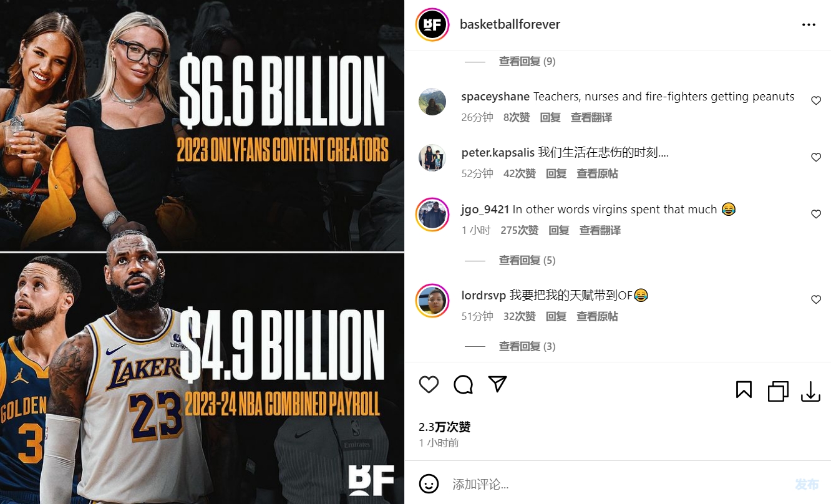
Task: Like lordrsvp's comment heart
Action: click(x=816, y=299)
